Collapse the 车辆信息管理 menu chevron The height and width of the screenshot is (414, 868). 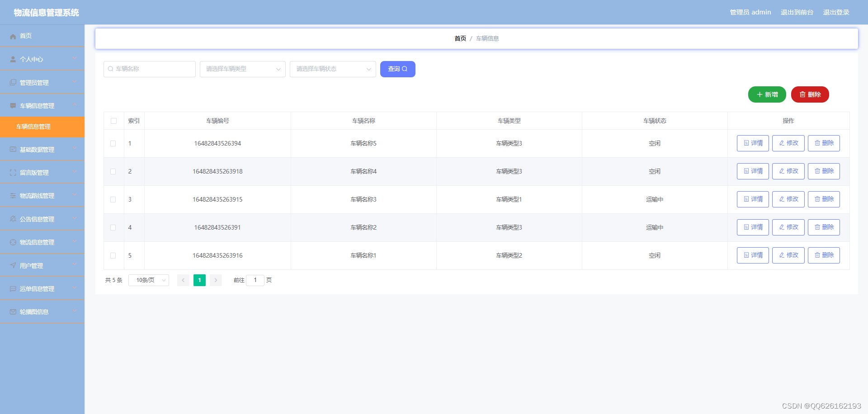coord(75,105)
